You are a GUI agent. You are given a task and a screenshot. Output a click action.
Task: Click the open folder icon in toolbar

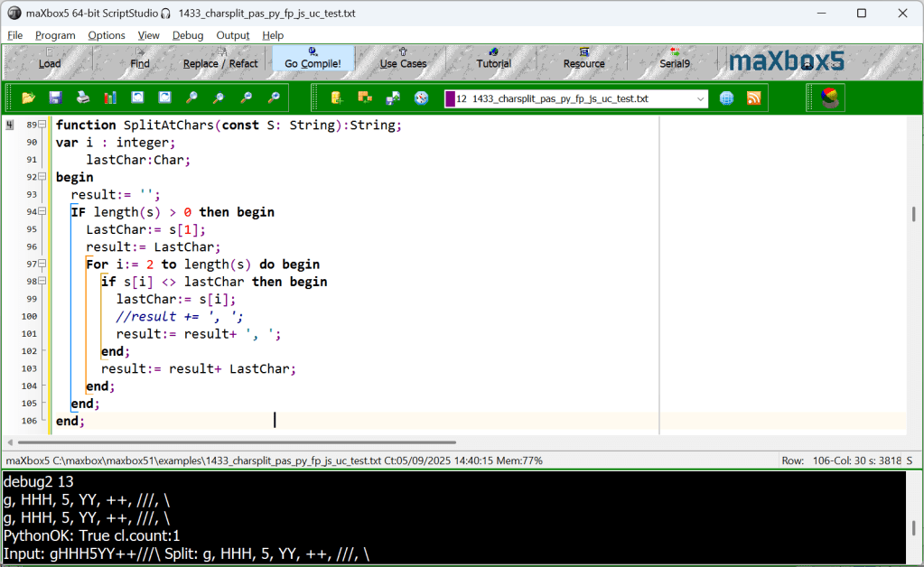coord(28,98)
